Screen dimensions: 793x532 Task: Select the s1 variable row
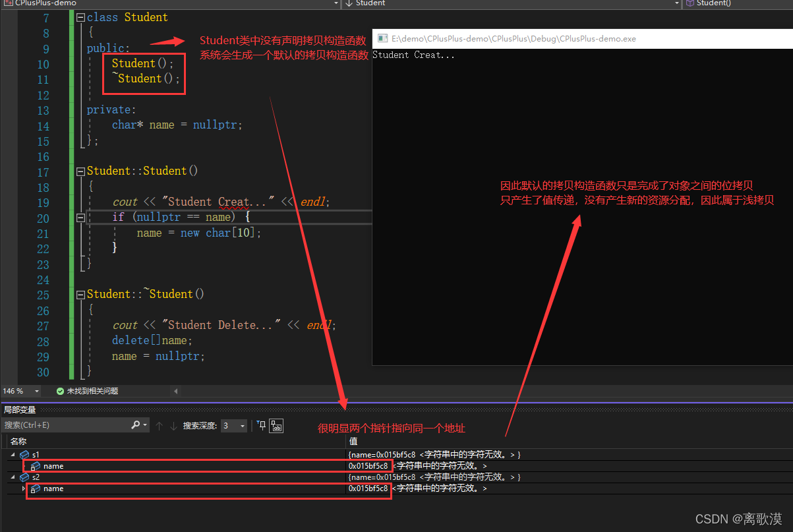(x=396, y=455)
